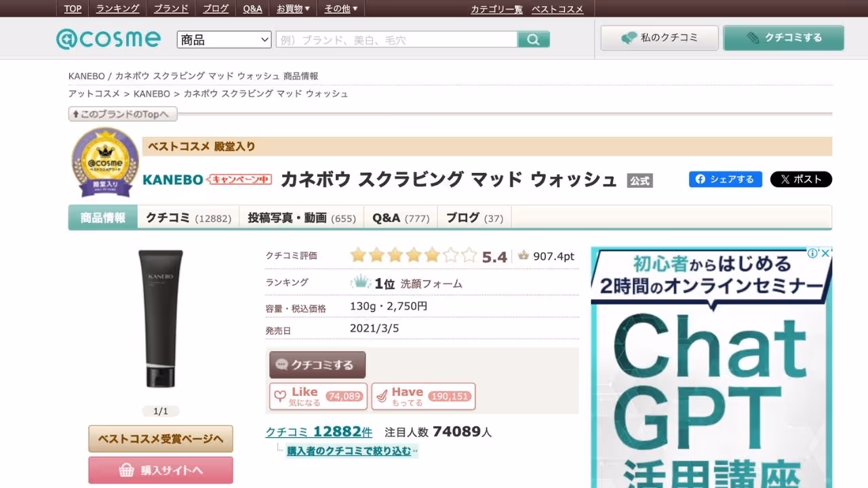Switch to Q&A (777) tab
Image resolution: width=868 pixels, height=488 pixels.
(x=401, y=218)
